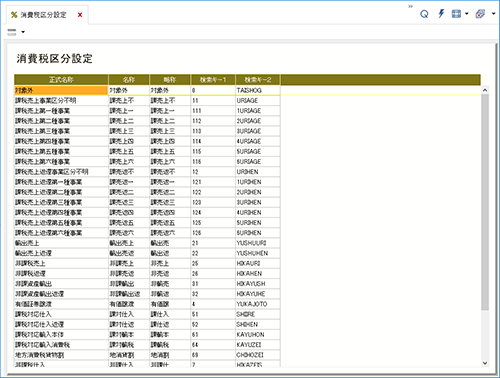Close the 消費税区分設定 tab with red X
This screenshot has width=500, height=378.
pyautogui.click(x=80, y=15)
